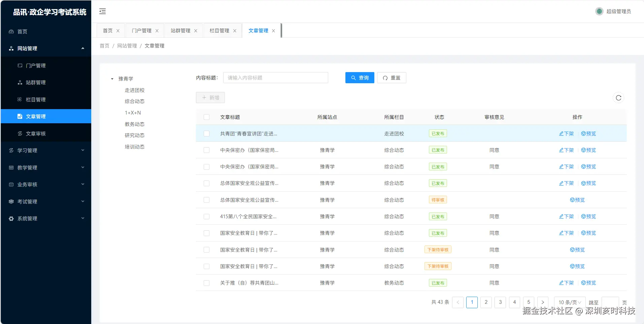The height and width of the screenshot is (324, 644).
Task: Preview the 关于推（自）荐共青团山 article
Action: (588, 283)
